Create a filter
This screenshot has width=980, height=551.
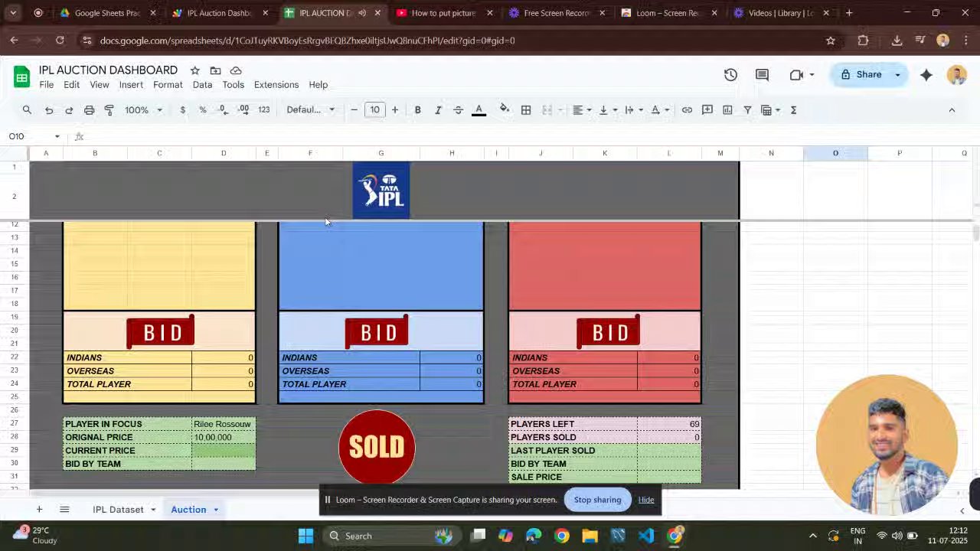[x=747, y=110]
